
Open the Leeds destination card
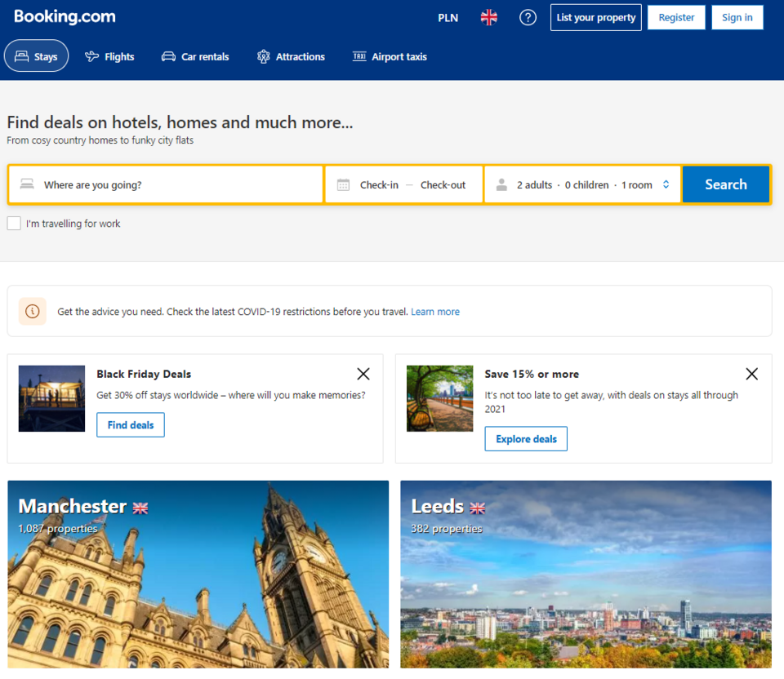(x=586, y=574)
